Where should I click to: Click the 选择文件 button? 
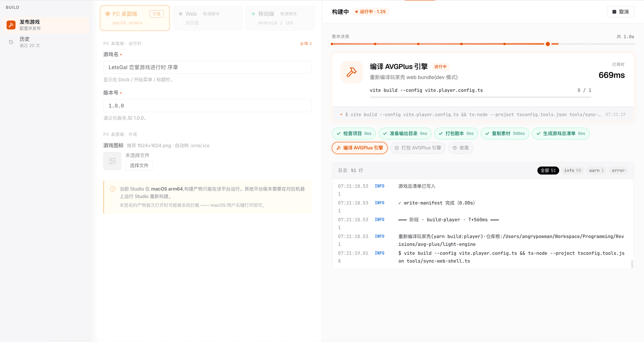click(139, 166)
